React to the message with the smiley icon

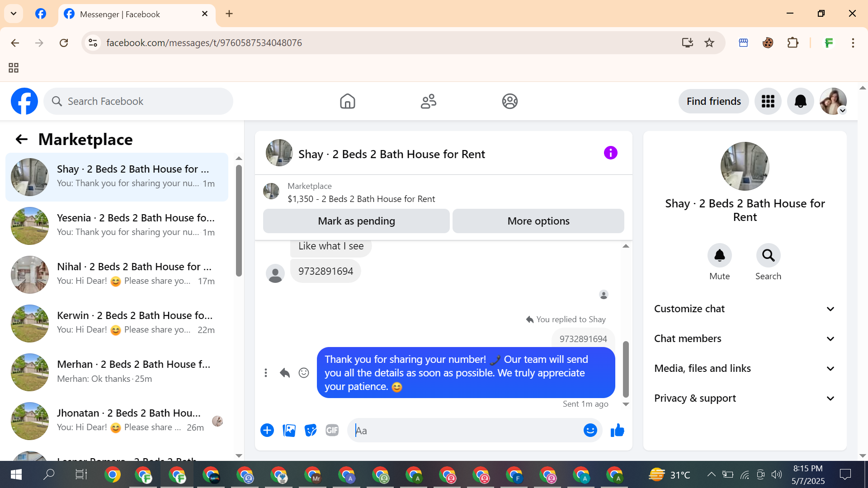[304, 373]
